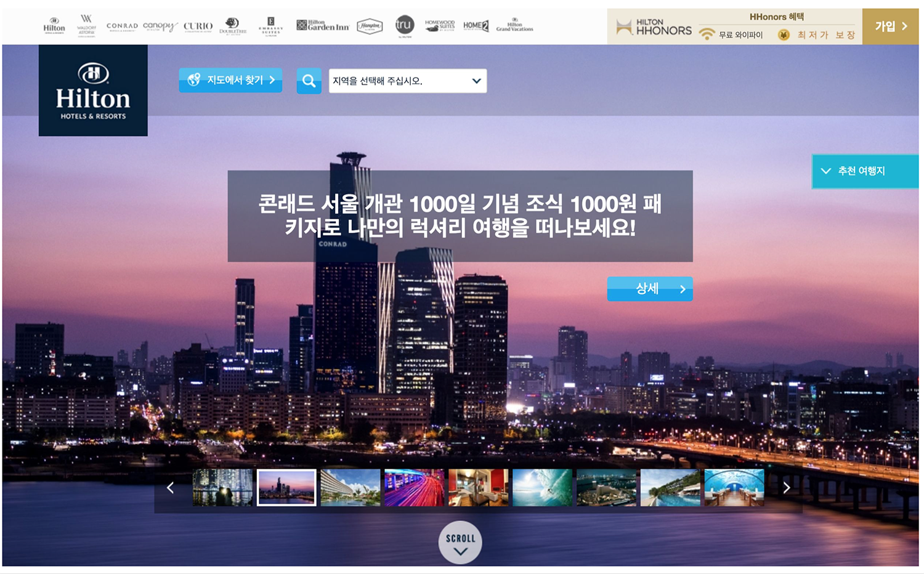Select the underwater restaurant thumbnail

pos(734,488)
